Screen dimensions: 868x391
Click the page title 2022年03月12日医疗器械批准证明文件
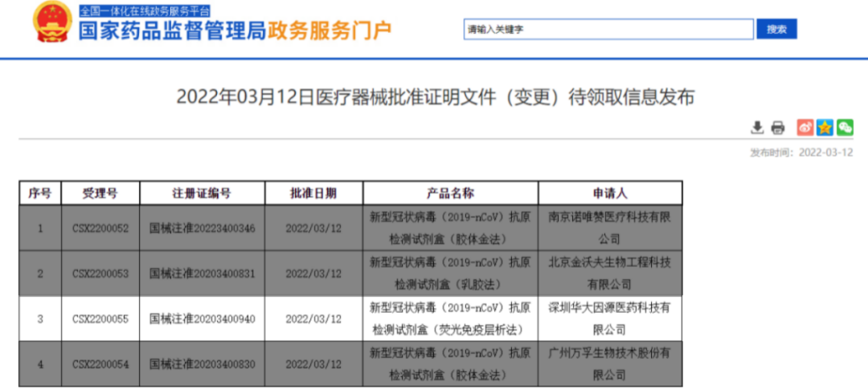(x=435, y=97)
